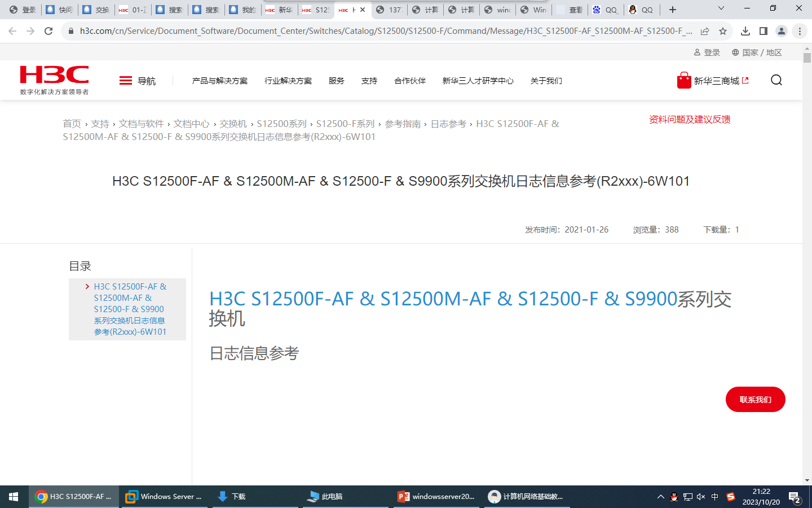
Task: Click the browser forward arrow
Action: point(30,31)
